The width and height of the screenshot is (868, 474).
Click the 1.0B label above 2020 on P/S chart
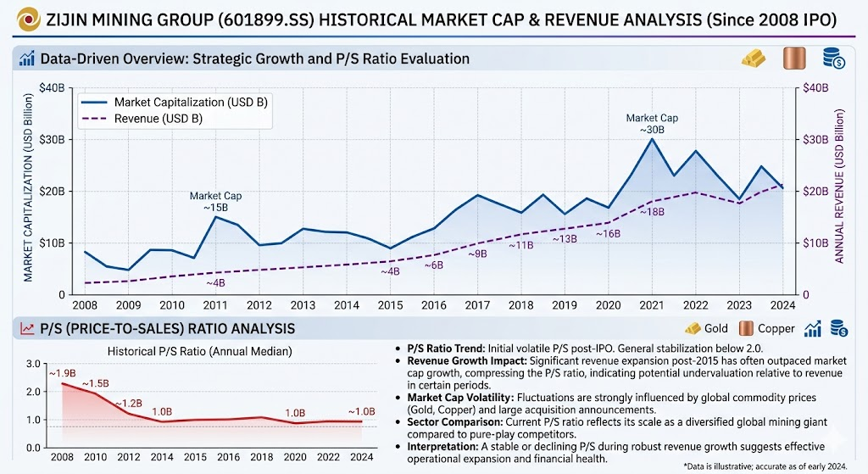tap(295, 413)
